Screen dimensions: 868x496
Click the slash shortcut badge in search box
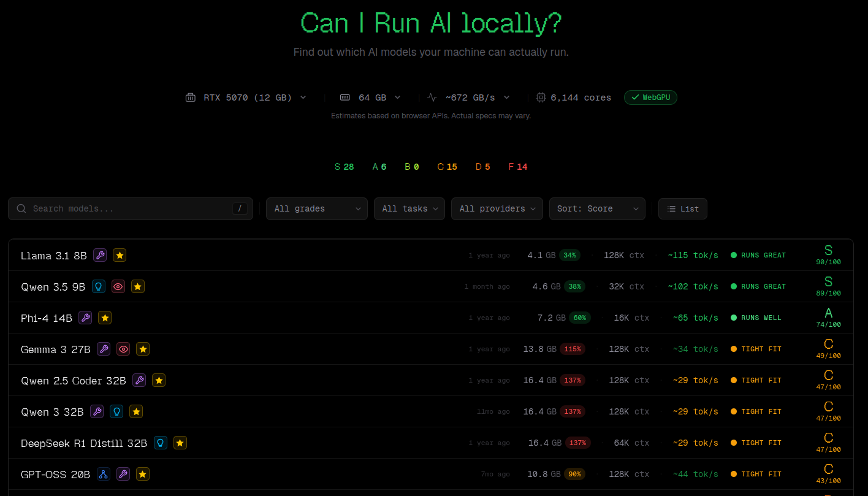240,208
